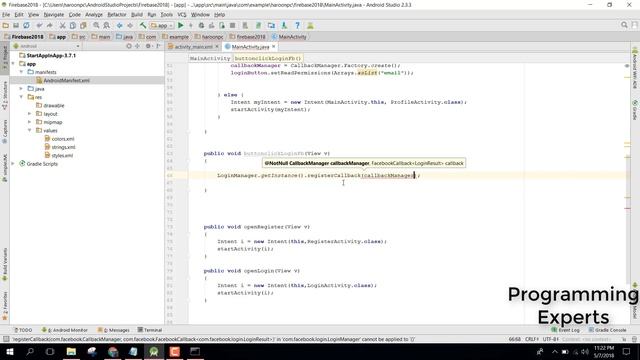Toggle the Project tool window side tab
640x360 pixels.
click(5, 58)
